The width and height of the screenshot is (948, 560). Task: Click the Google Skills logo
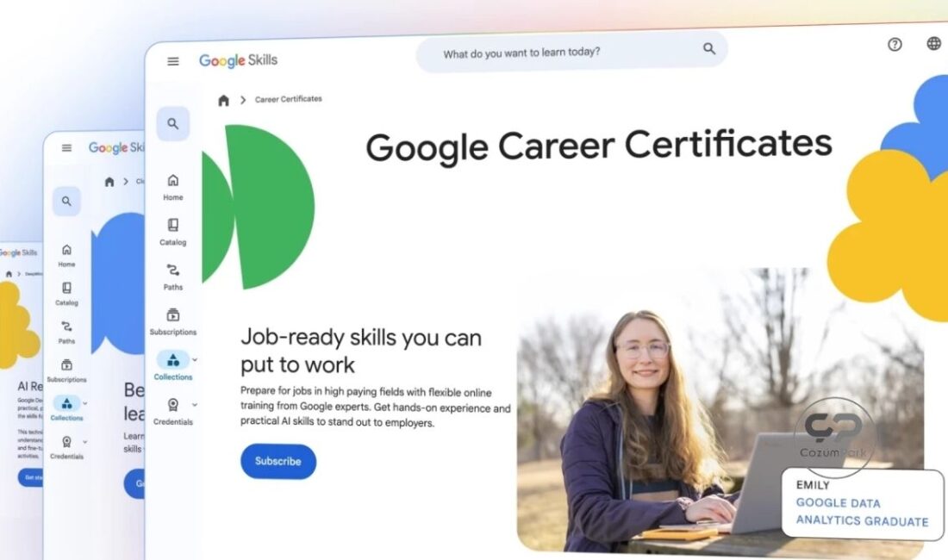(x=238, y=60)
